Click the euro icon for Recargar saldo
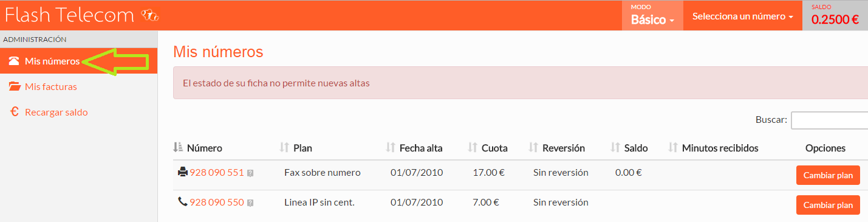 pos(15,112)
